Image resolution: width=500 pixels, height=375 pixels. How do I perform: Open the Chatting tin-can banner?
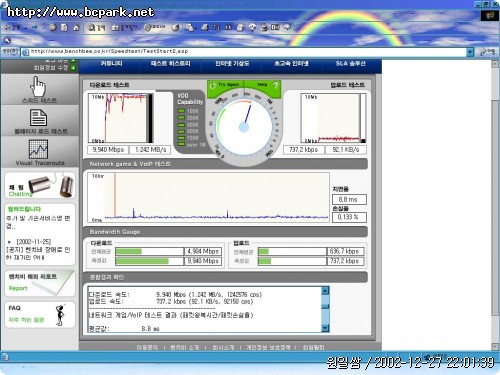tap(40, 185)
